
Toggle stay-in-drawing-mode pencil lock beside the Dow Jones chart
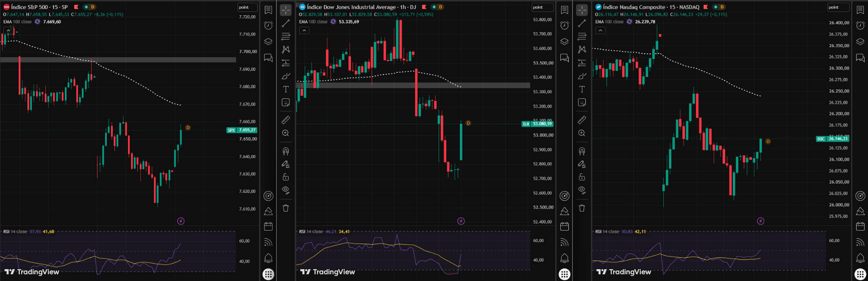tap(286, 164)
